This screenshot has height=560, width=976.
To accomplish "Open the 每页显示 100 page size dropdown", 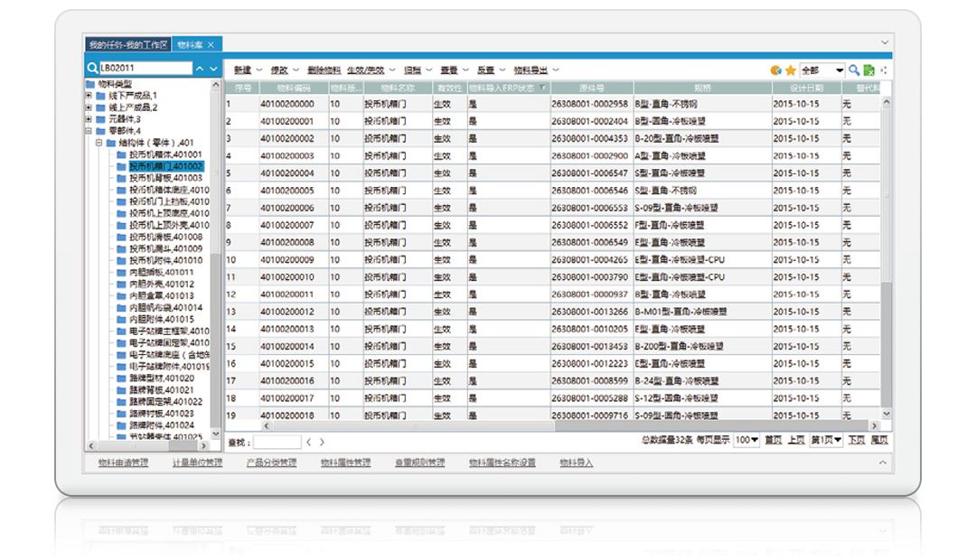I will (x=754, y=441).
